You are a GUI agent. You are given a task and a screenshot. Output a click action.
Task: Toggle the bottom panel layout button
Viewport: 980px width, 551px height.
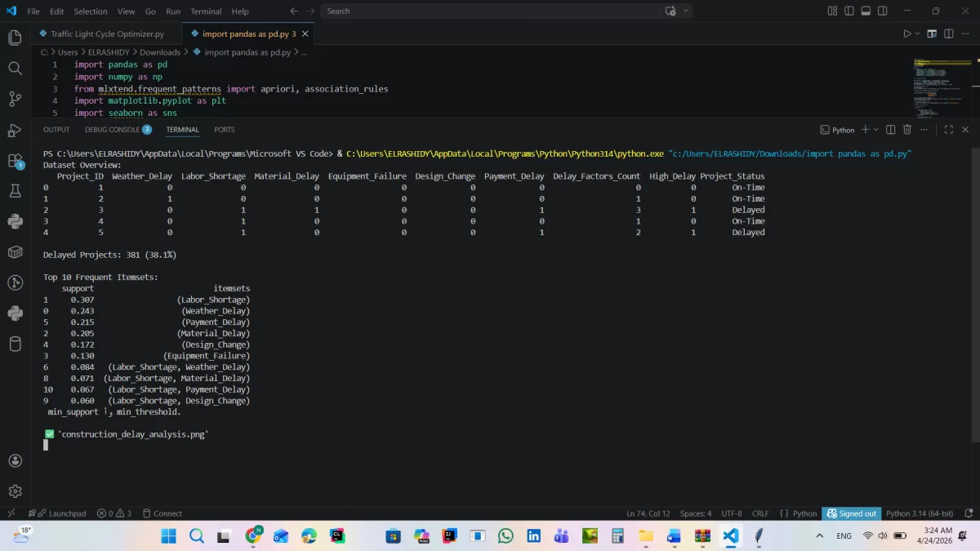pos(867,11)
